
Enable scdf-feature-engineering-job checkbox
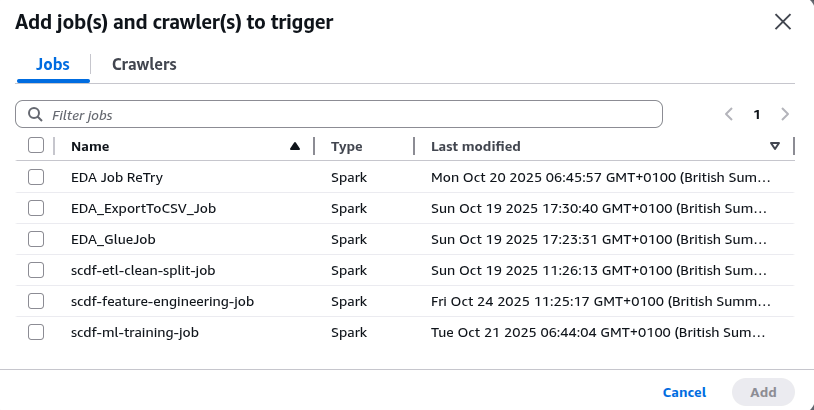click(x=36, y=301)
